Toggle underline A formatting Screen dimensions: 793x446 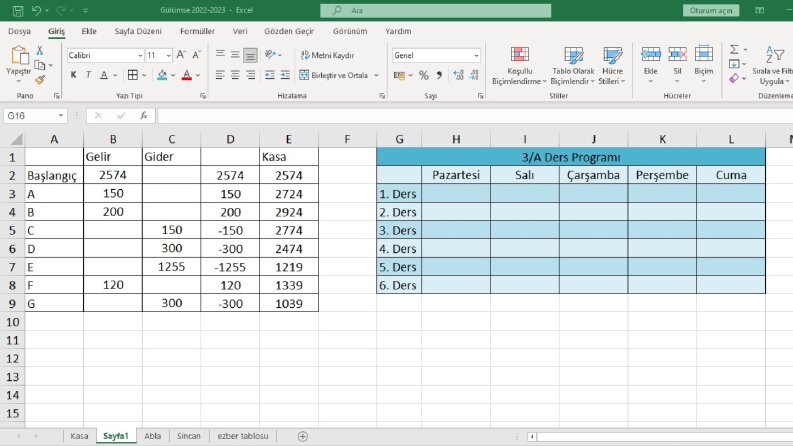click(104, 75)
